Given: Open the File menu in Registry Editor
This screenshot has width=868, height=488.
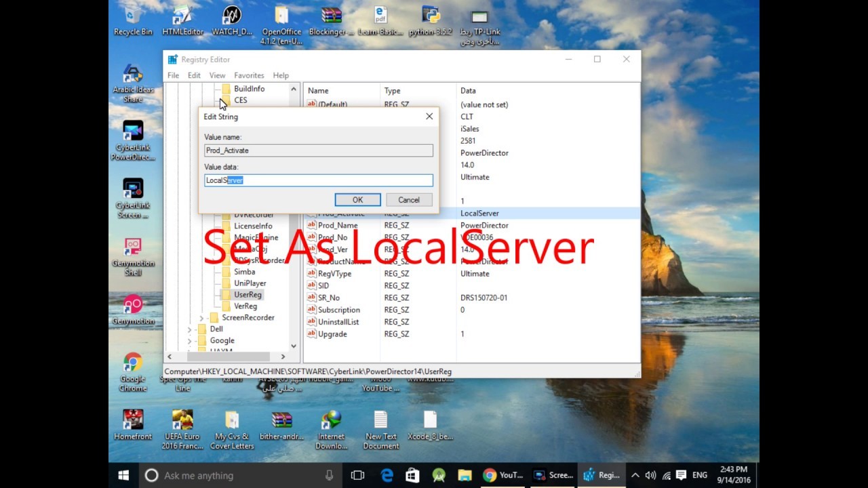Looking at the screenshot, I should tap(173, 75).
